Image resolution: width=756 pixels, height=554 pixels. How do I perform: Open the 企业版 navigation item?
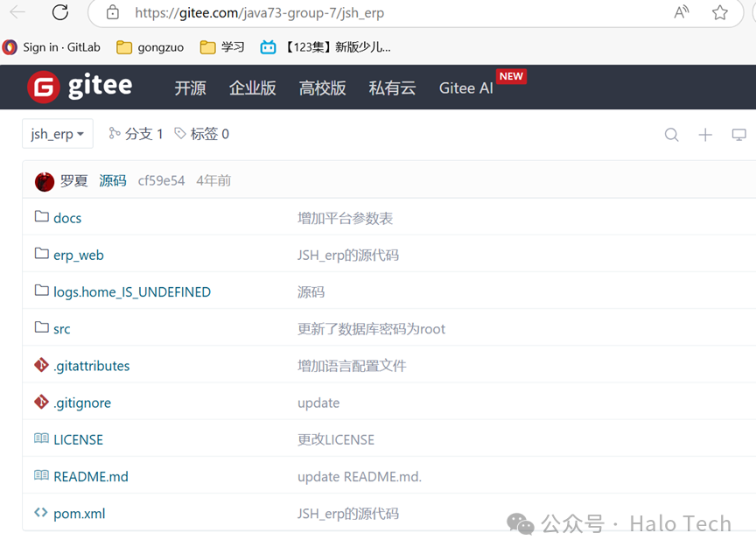[252, 88]
